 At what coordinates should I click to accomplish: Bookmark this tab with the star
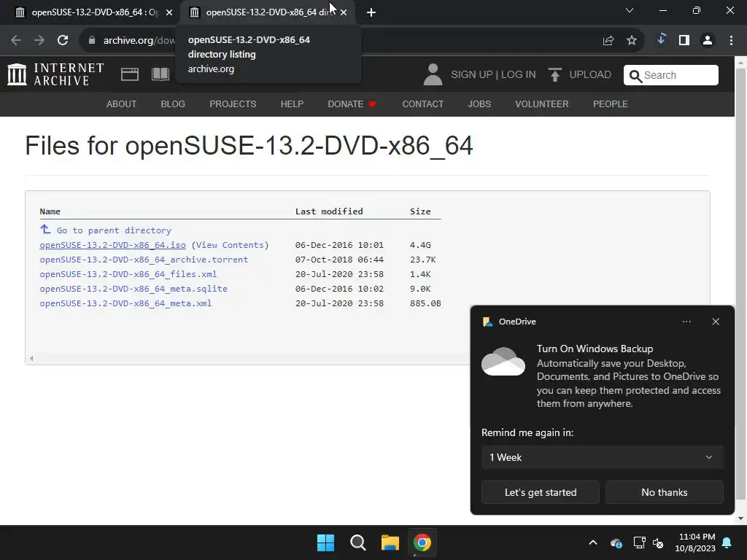(x=632, y=41)
